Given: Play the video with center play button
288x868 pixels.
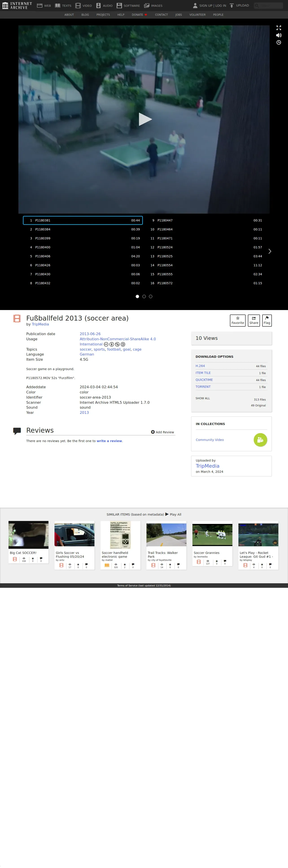Looking at the screenshot, I should point(145,119).
